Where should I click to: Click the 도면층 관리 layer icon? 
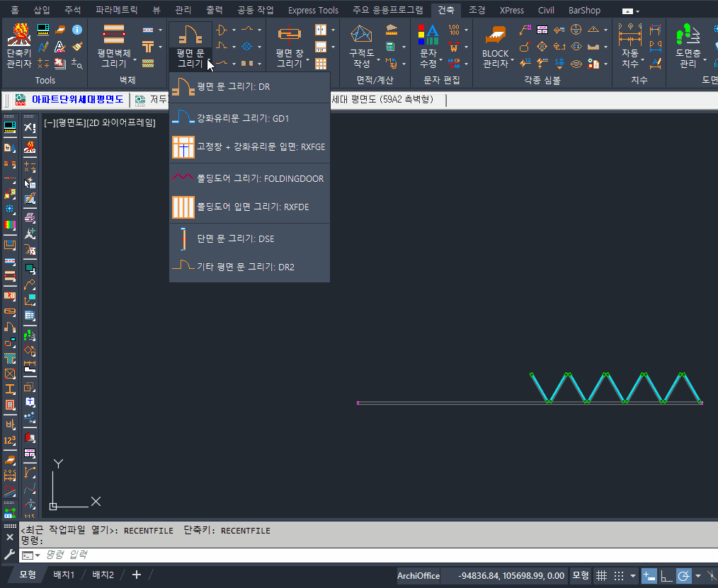[x=688, y=46]
